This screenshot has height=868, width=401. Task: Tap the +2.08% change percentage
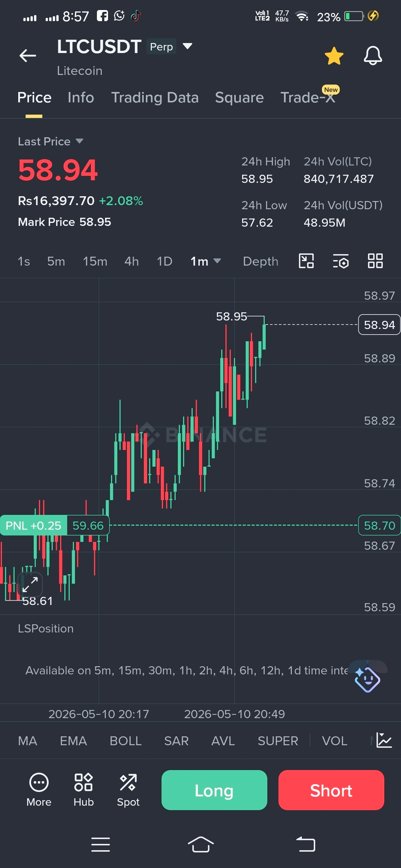tap(121, 201)
